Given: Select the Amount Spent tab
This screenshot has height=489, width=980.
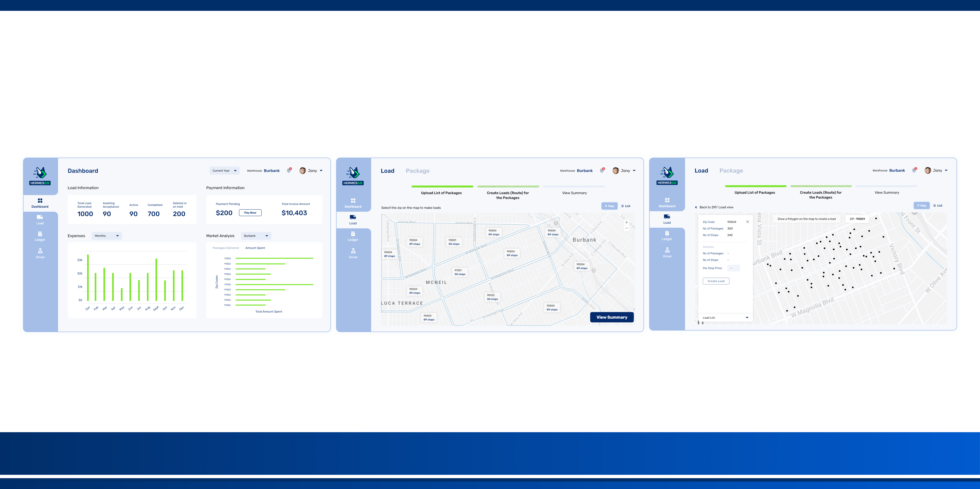Looking at the screenshot, I should coord(255,248).
